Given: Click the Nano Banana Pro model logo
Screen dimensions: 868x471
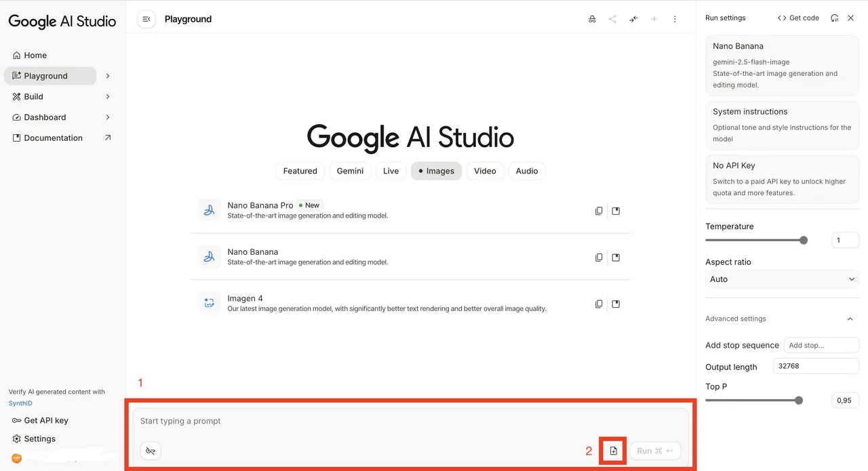Looking at the screenshot, I should click(210, 210).
